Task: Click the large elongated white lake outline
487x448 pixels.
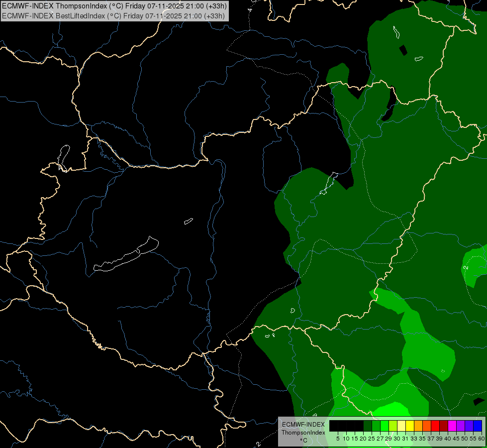Action: [x=126, y=254]
